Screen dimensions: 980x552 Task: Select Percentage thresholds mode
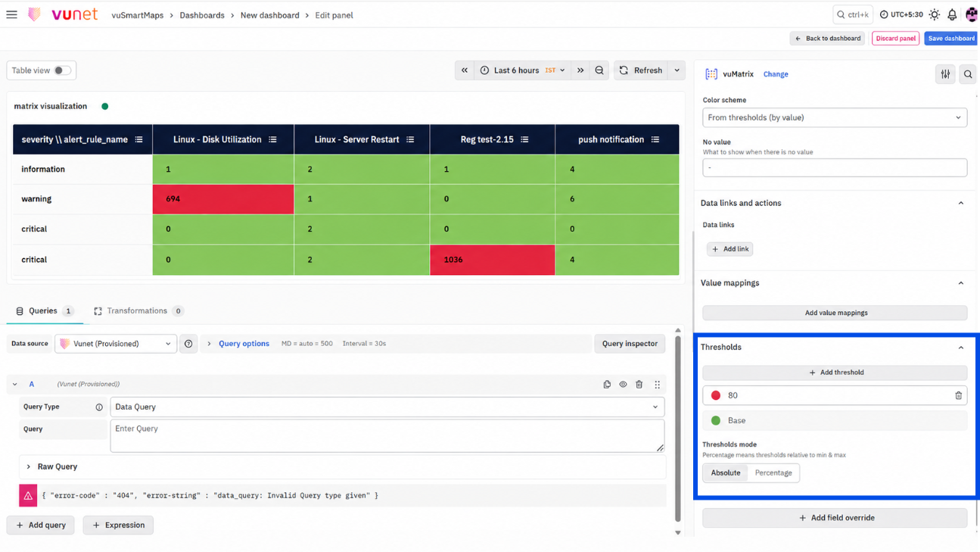tap(773, 472)
